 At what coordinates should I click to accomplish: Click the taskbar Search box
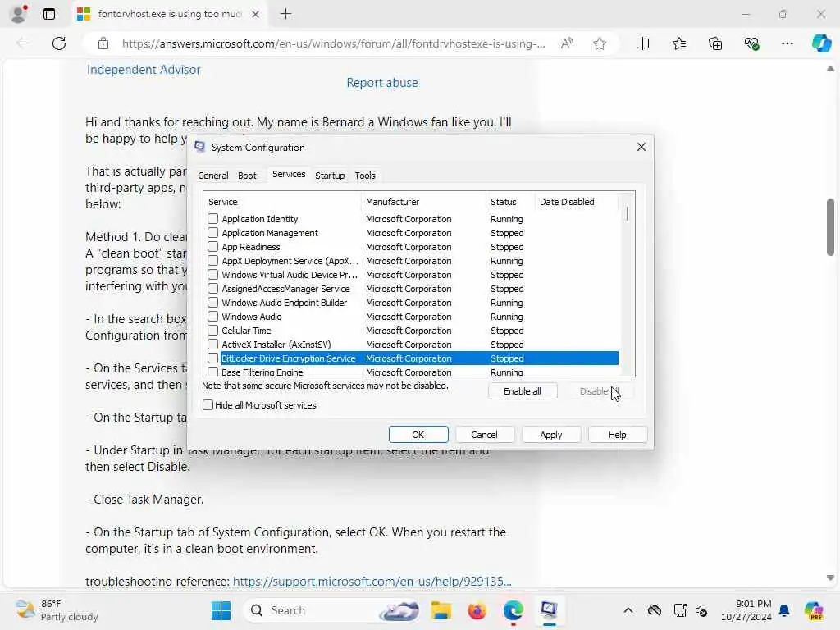click(x=333, y=610)
